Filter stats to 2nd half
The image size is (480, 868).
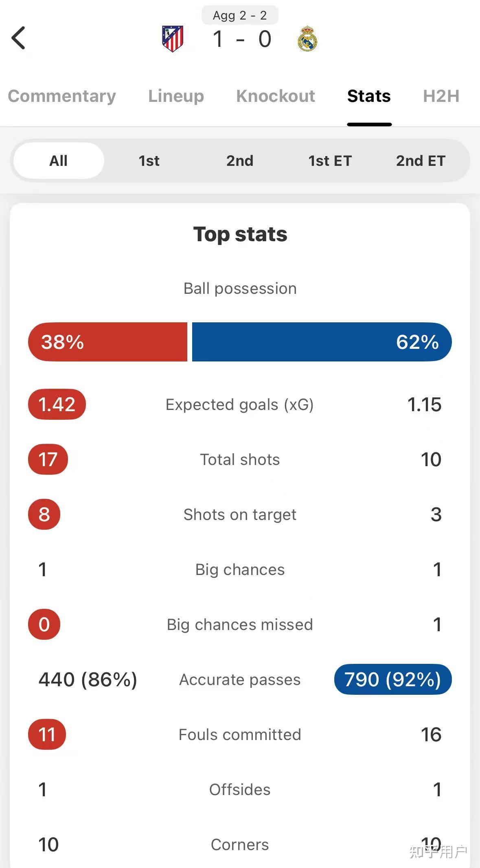[x=240, y=161]
